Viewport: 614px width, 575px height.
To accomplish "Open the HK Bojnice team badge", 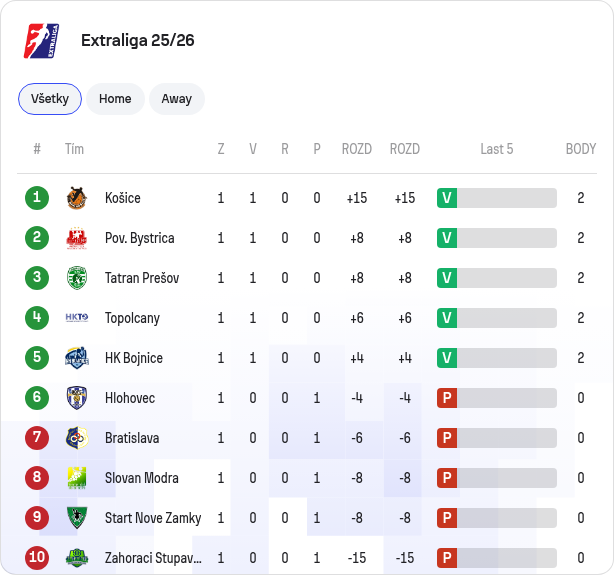I will [x=77, y=358].
